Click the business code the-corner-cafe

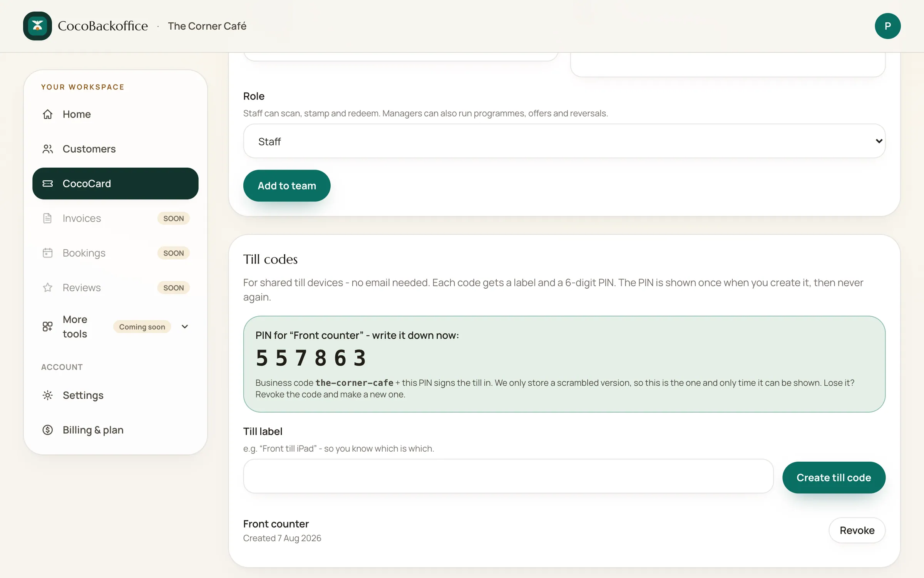pos(355,383)
